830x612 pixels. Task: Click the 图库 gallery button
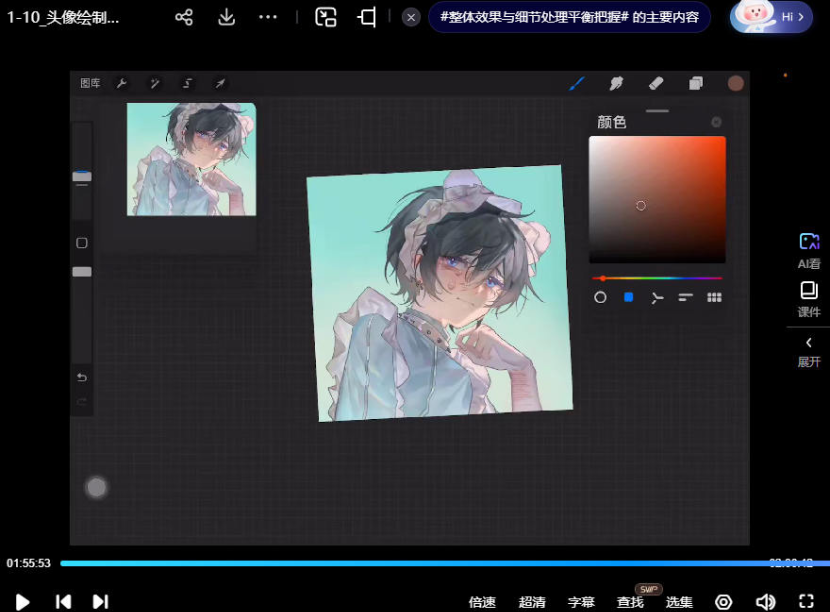(88, 83)
